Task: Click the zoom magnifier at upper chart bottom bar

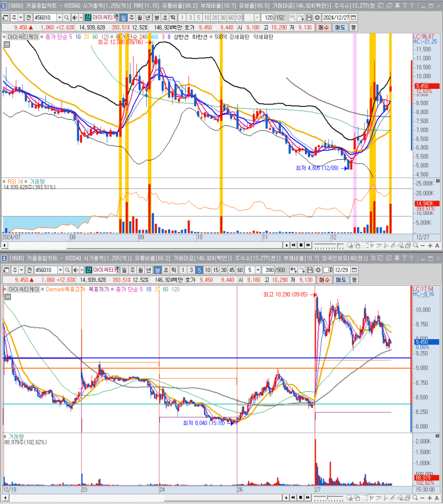Action: [415, 246]
